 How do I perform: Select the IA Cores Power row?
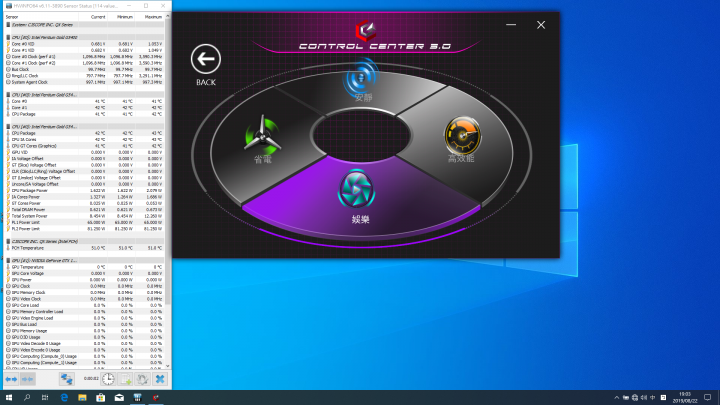84,197
